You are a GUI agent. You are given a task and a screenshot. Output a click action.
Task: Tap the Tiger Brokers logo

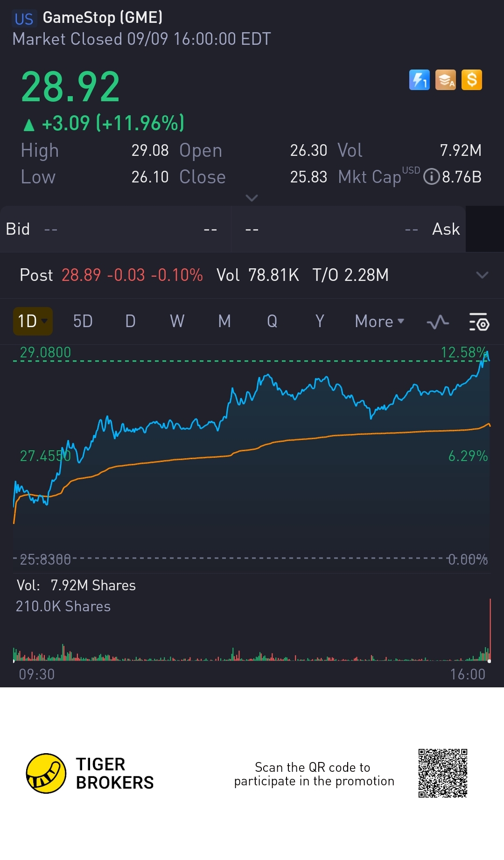point(46,773)
